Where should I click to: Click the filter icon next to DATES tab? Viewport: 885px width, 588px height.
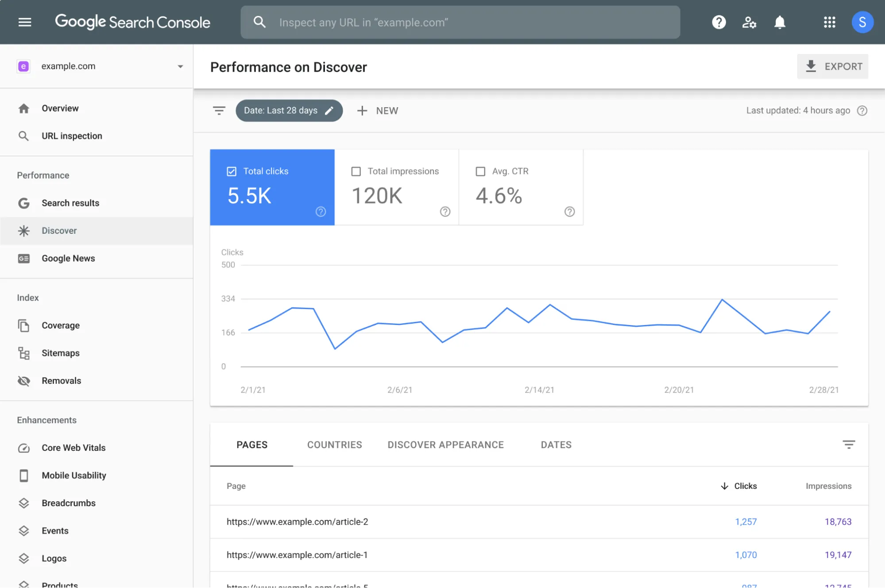click(x=849, y=444)
